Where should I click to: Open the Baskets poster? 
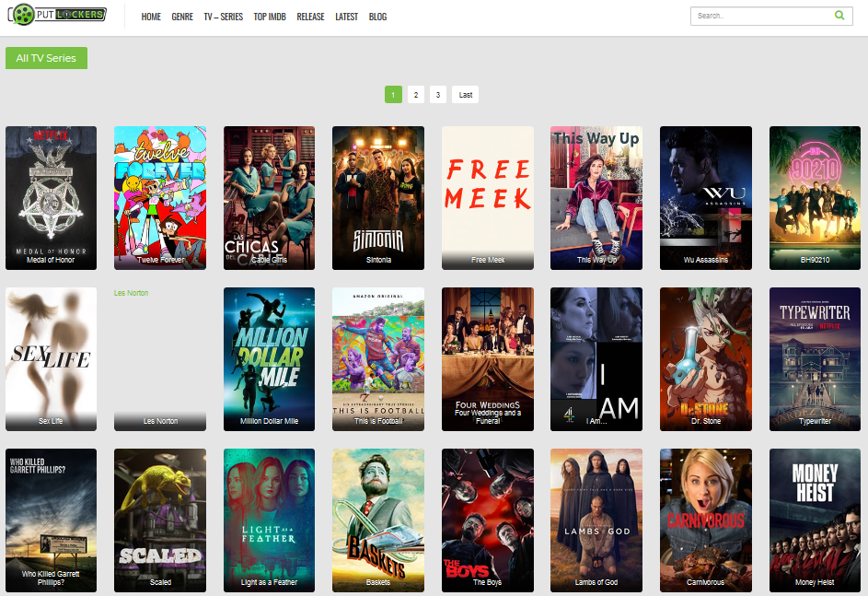click(x=378, y=520)
